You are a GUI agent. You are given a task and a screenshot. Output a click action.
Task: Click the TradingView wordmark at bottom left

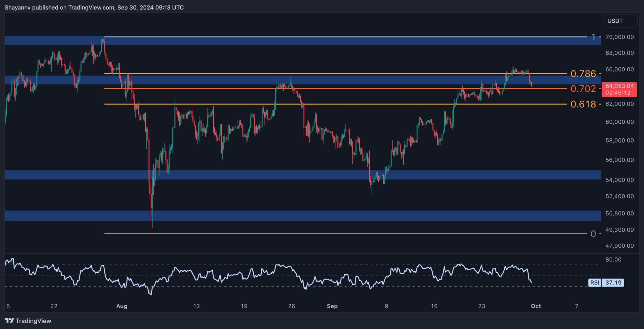tap(33, 321)
